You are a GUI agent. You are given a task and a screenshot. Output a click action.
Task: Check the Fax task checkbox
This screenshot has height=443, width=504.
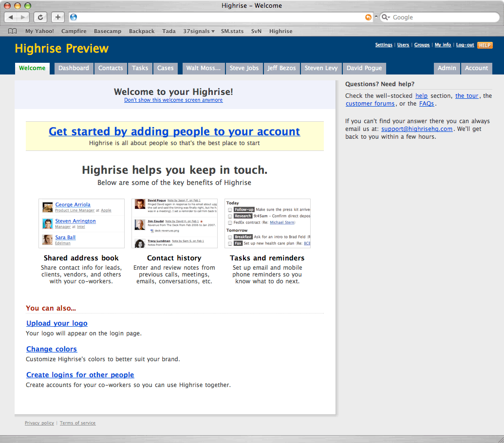[230, 243]
